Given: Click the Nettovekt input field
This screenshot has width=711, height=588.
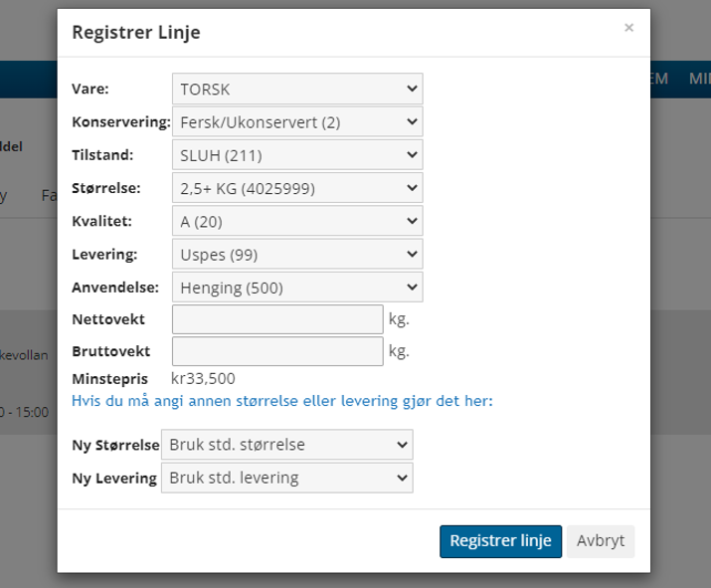Looking at the screenshot, I should [277, 319].
